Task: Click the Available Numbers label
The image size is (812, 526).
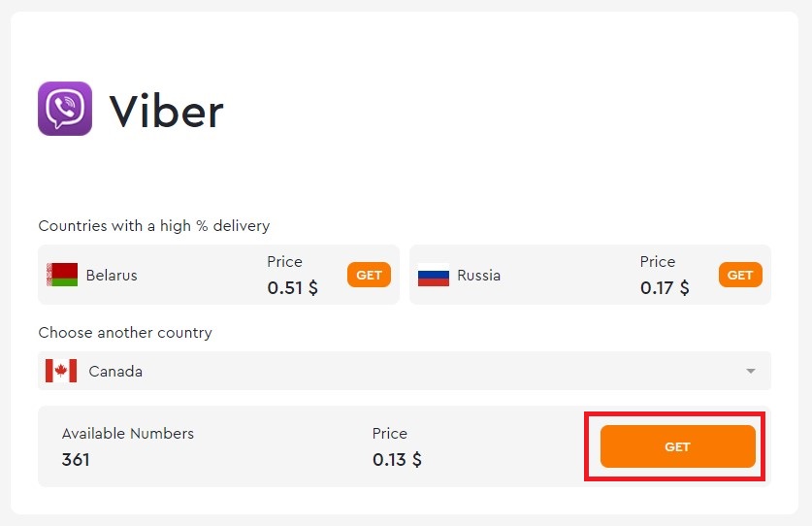Action: click(x=128, y=434)
